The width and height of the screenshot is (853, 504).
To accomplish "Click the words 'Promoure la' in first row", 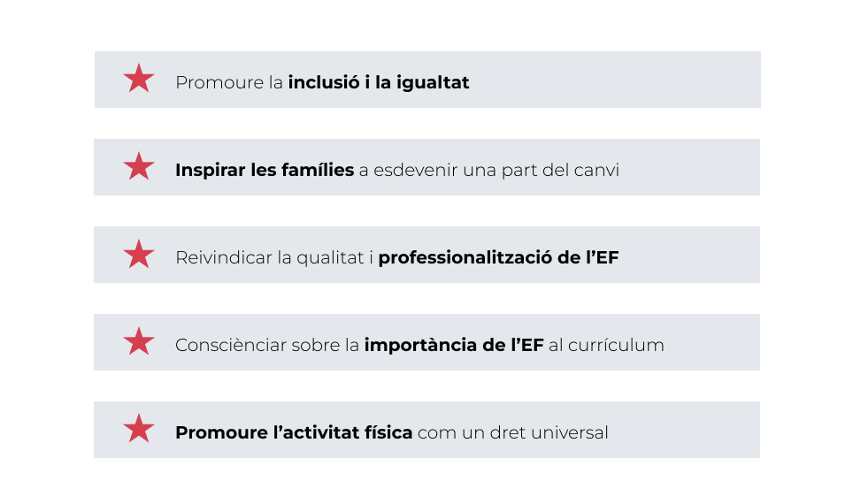I will coord(229,82).
